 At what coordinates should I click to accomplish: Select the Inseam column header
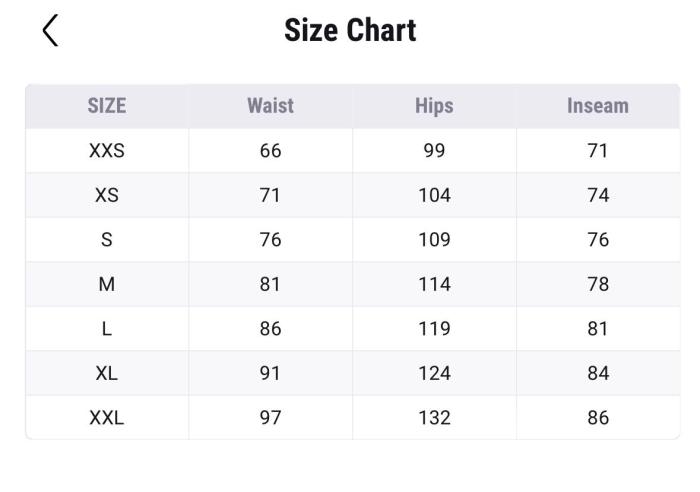coord(598,106)
